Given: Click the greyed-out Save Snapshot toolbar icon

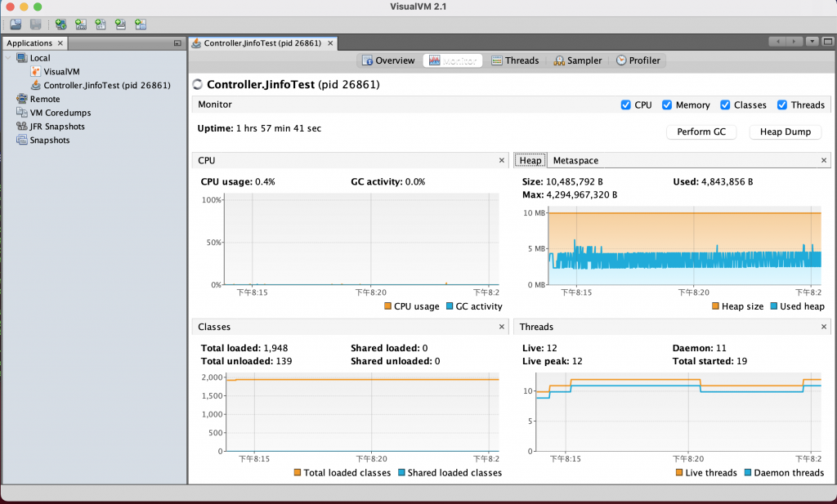Looking at the screenshot, I should [36, 24].
